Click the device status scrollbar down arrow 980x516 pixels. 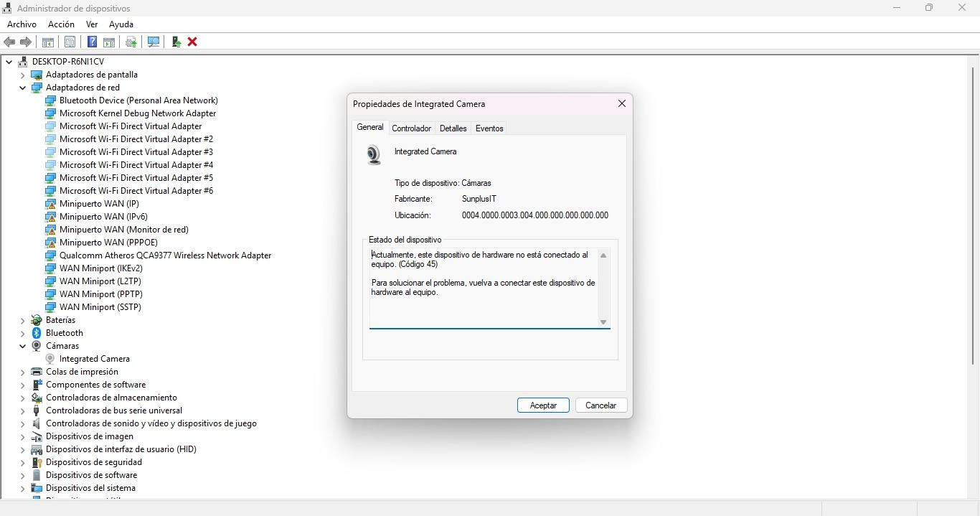tap(603, 322)
